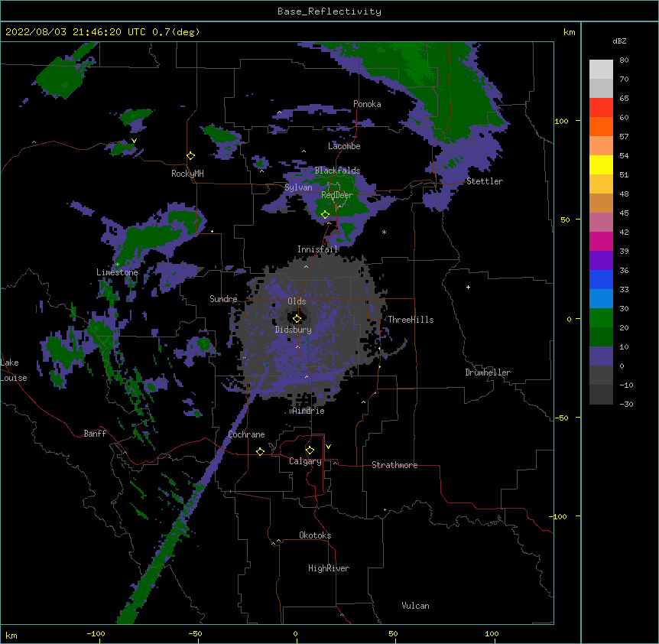Click the dBZ legend heading
This screenshot has width=659, height=644.
(x=619, y=41)
